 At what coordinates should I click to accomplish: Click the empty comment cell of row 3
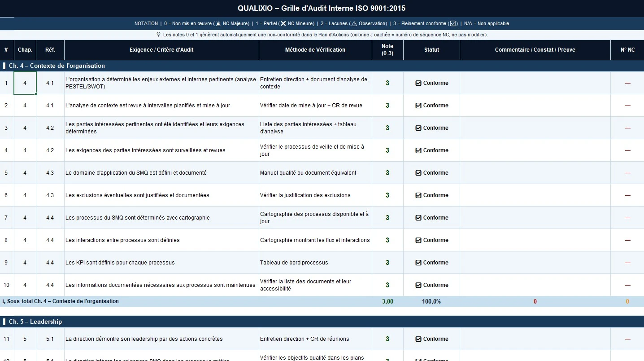click(x=535, y=128)
